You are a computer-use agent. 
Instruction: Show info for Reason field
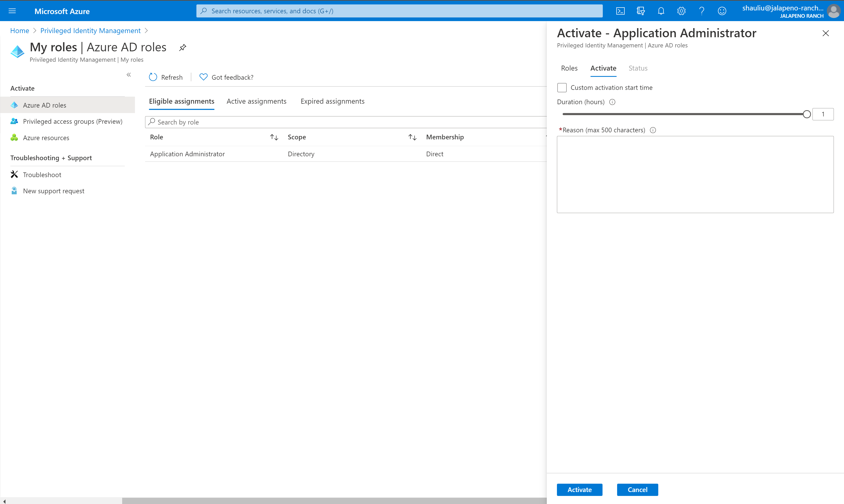tap(653, 130)
